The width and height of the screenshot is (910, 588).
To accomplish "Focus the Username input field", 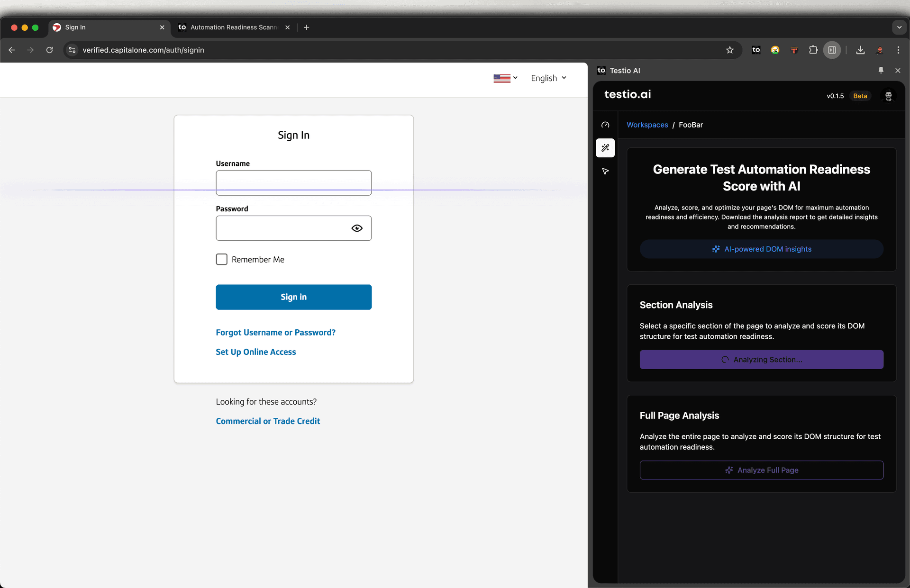I will point(293,182).
